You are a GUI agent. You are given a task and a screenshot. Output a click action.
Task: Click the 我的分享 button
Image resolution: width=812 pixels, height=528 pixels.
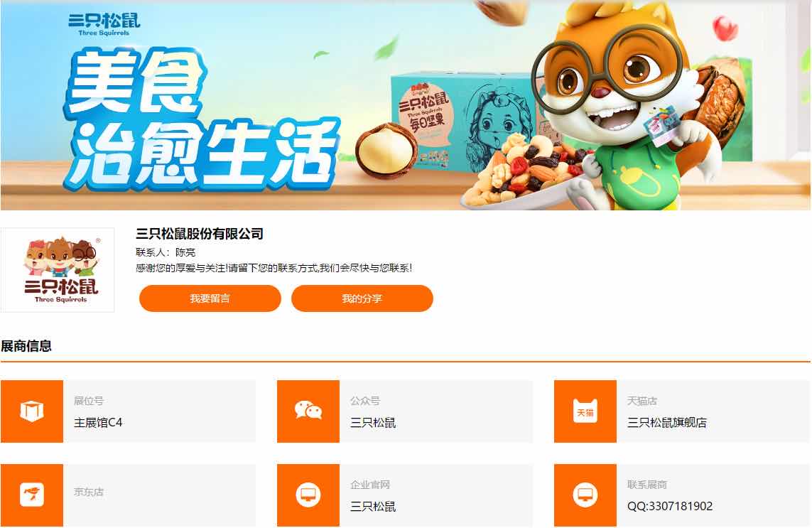[362, 298]
